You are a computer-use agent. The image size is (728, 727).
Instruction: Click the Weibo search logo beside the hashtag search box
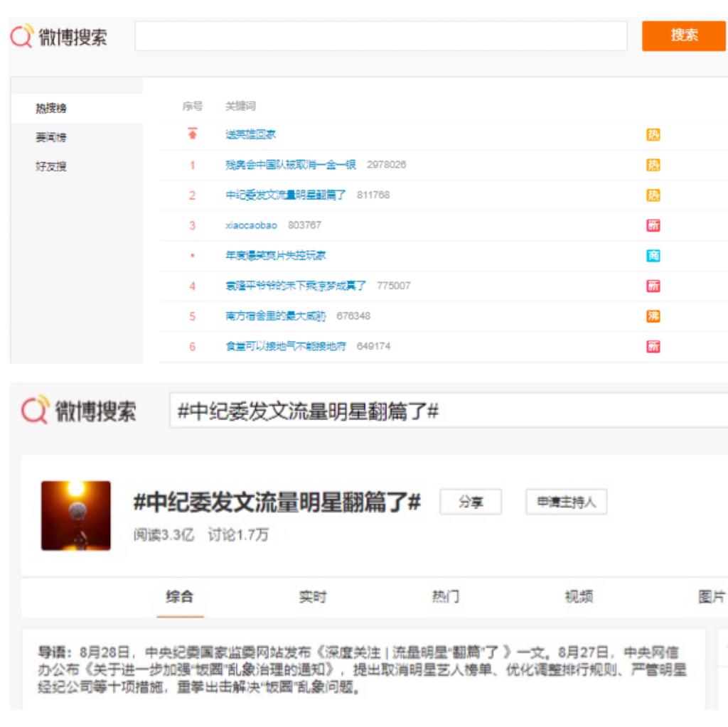[x=78, y=409]
